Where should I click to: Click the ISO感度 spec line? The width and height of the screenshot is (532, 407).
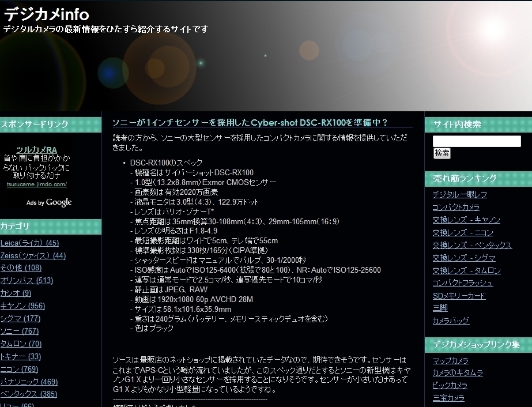(x=255, y=270)
